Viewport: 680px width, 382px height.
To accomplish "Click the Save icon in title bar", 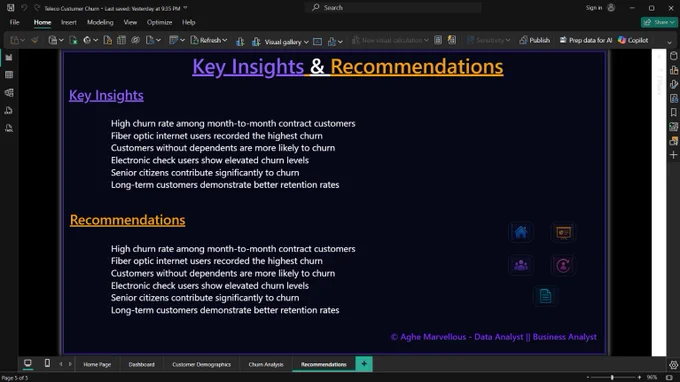I will (10, 8).
